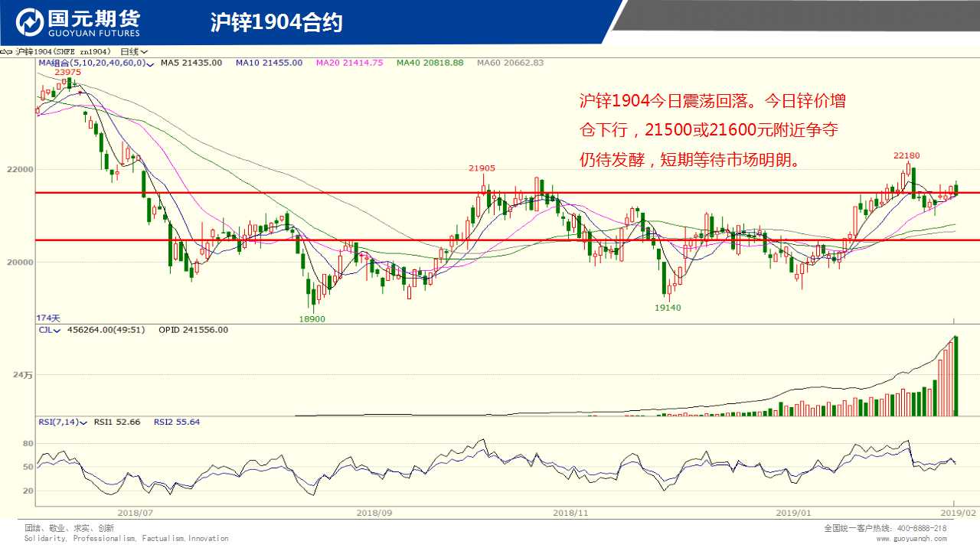Click the magenta MA20 21414.75 legend
The image size is (980, 551).
coord(349,63)
